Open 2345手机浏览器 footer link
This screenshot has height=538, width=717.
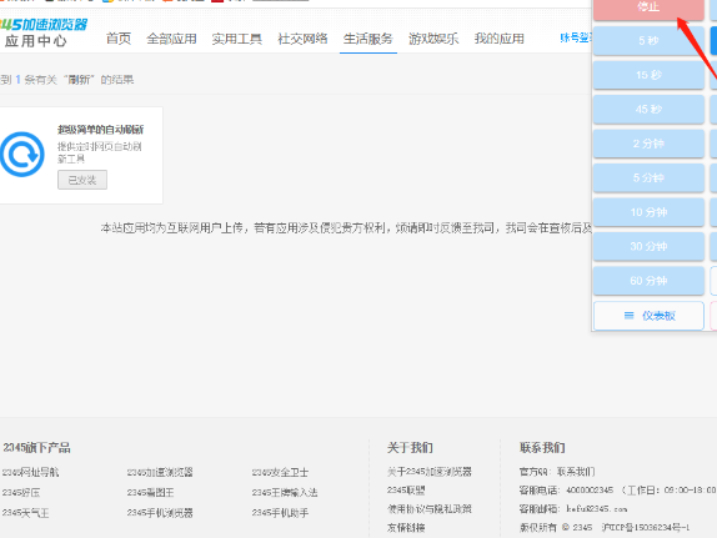click(x=160, y=513)
